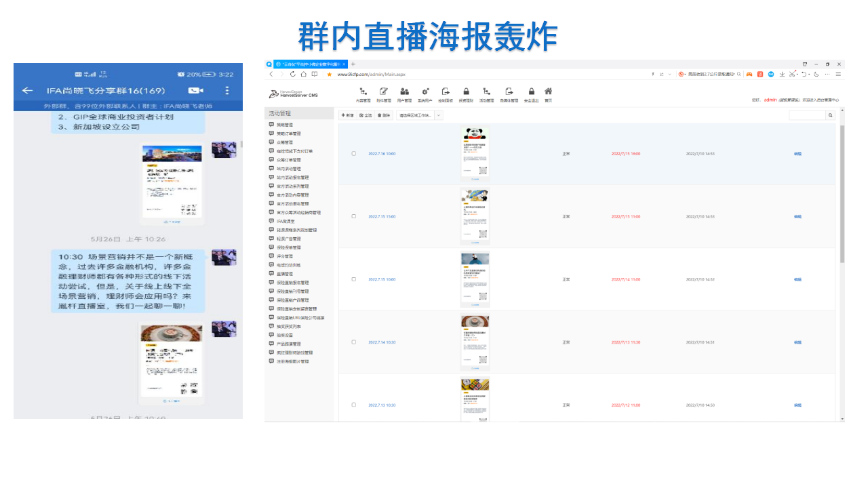The image size is (868, 488).
Task: Click the HarvestServer CMS logo
Action: pos(294,94)
